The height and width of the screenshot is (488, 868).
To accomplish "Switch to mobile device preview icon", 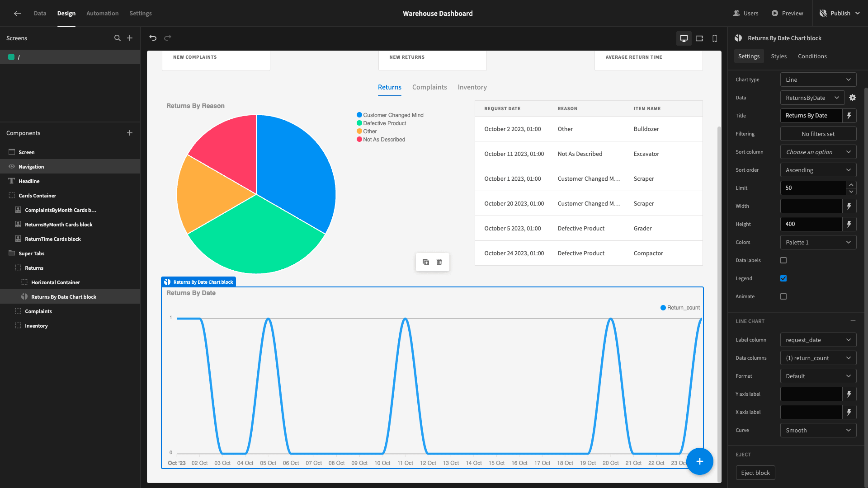I will 715,38.
